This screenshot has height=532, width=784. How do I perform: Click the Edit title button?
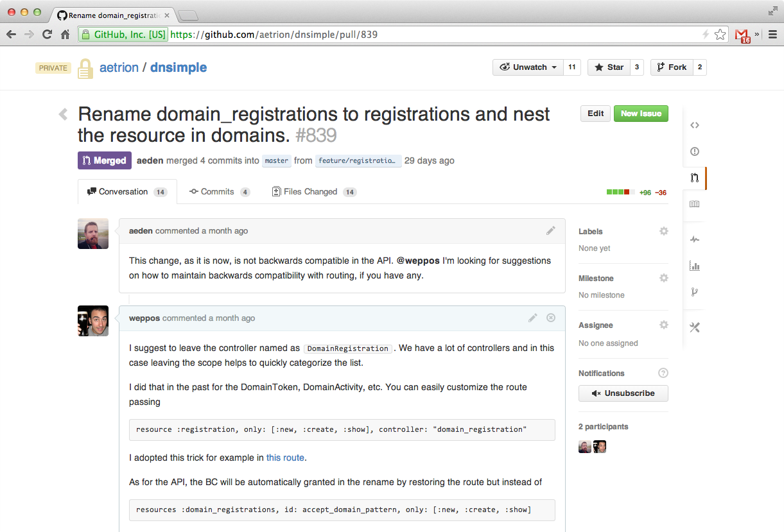click(595, 114)
